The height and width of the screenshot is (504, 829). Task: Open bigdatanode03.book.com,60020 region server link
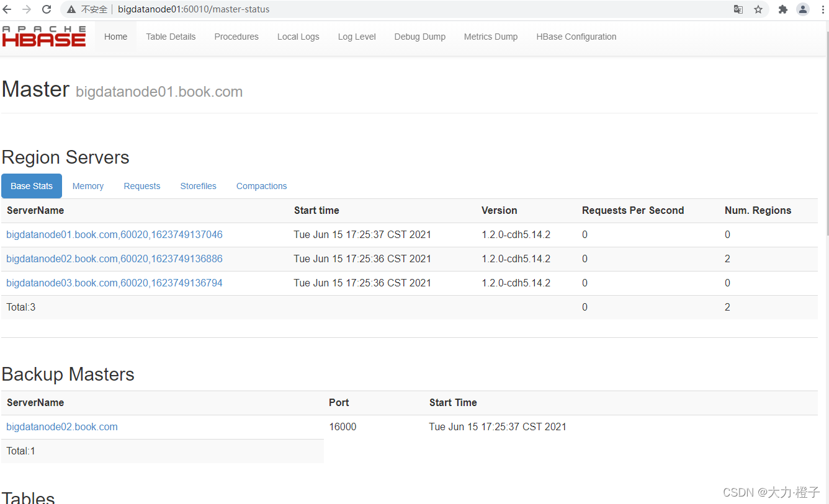click(114, 283)
